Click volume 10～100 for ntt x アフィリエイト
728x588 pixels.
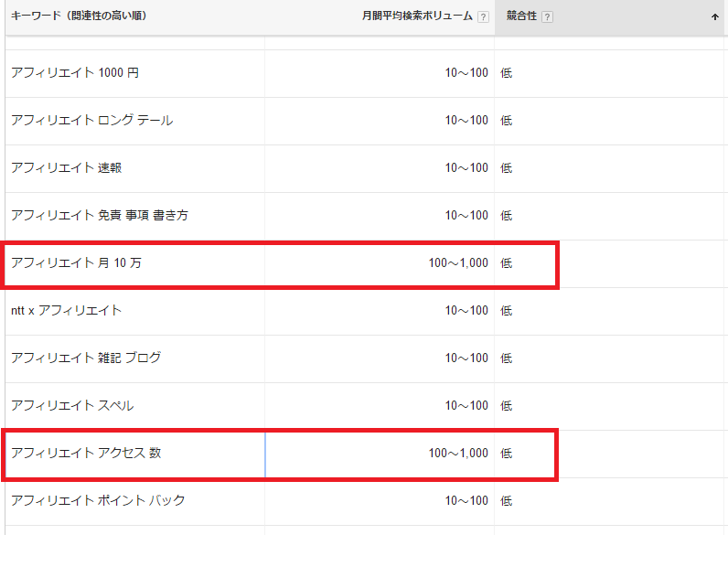(x=466, y=311)
